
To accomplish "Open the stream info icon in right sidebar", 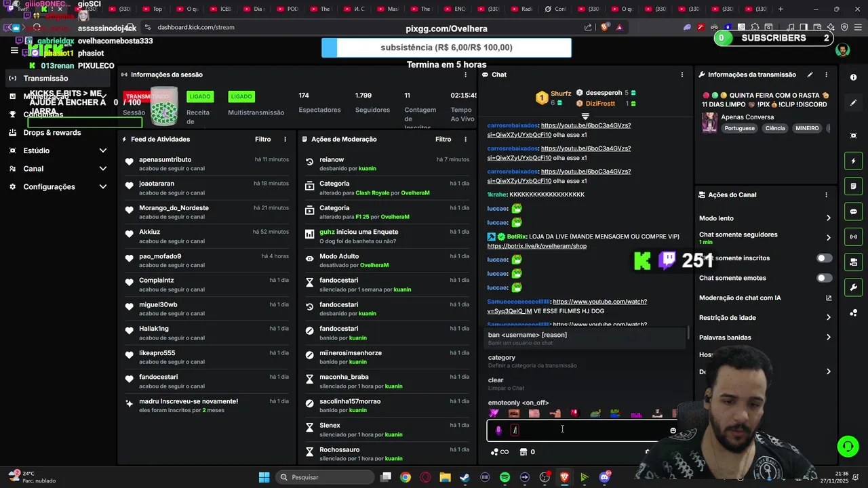I will click(853, 77).
